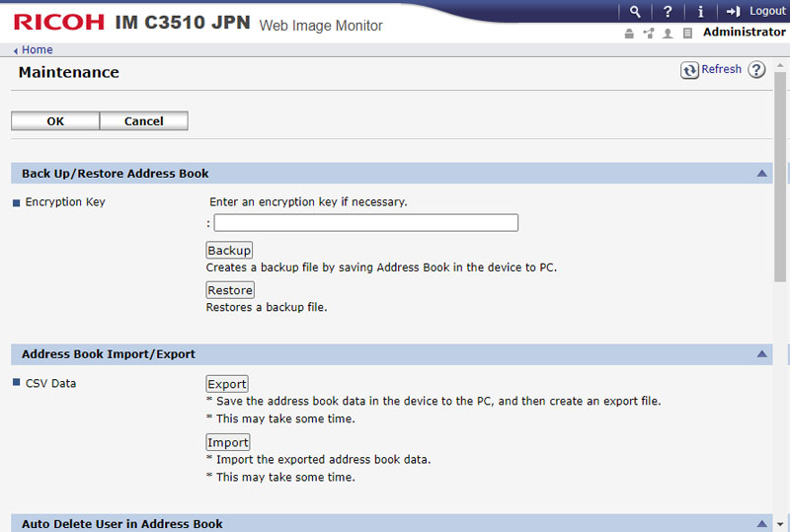Click the Logout door arrow icon

point(733,12)
